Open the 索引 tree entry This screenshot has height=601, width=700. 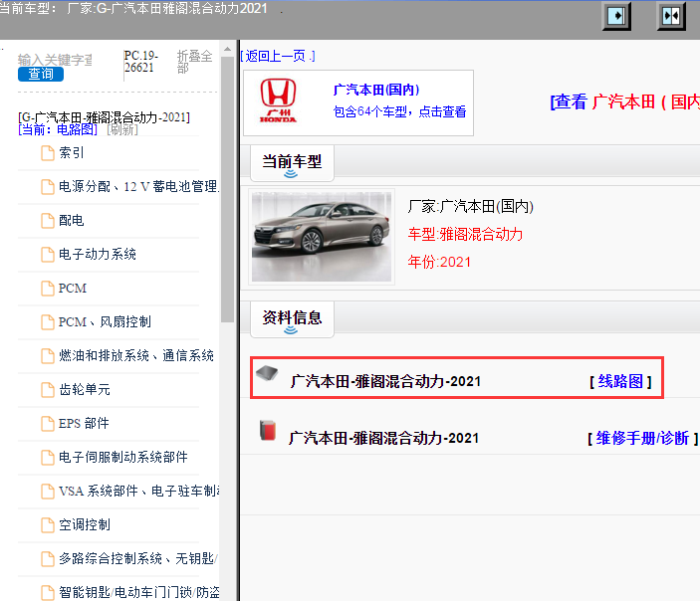coord(72,152)
